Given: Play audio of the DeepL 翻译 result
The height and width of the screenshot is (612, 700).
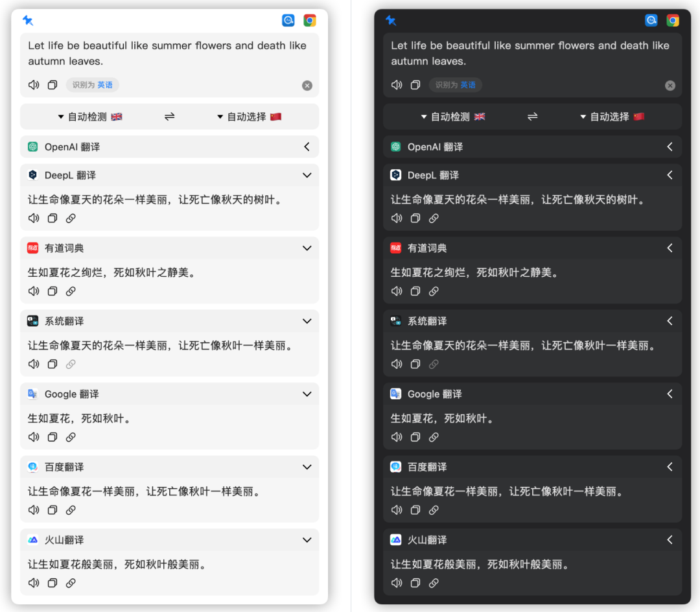Looking at the screenshot, I should pyautogui.click(x=33, y=218).
